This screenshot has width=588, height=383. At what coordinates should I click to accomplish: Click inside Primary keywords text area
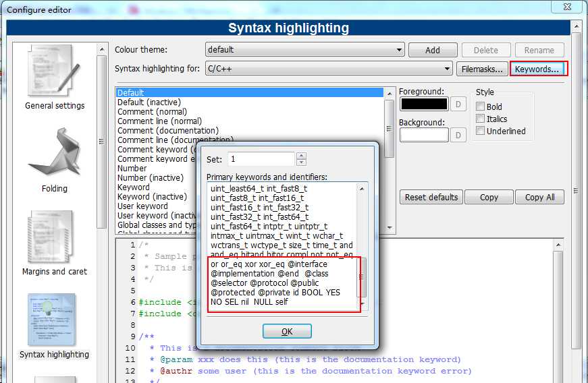click(x=282, y=246)
